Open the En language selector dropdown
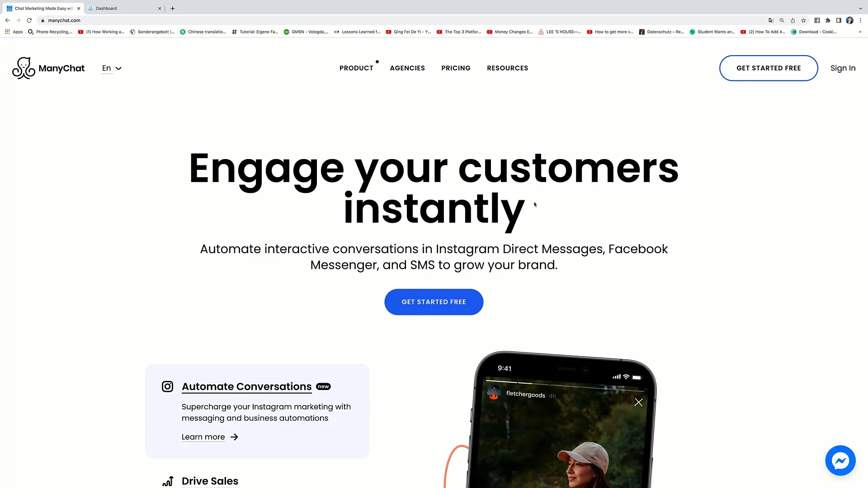 pos(112,68)
